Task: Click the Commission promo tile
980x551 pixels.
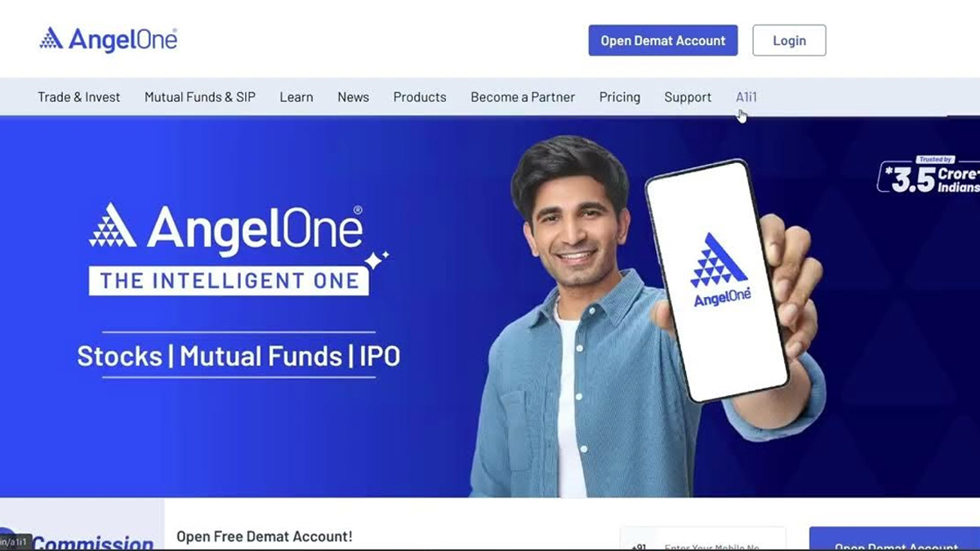Action: pyautogui.click(x=82, y=525)
